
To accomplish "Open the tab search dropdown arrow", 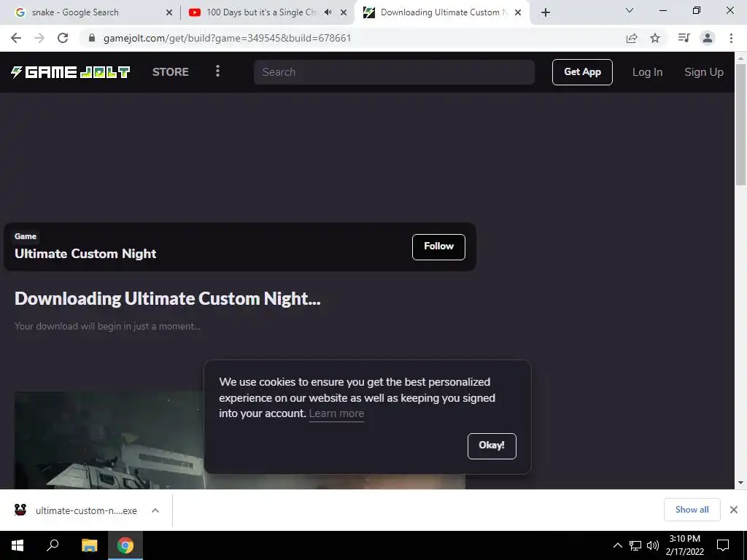I will click(x=630, y=10).
